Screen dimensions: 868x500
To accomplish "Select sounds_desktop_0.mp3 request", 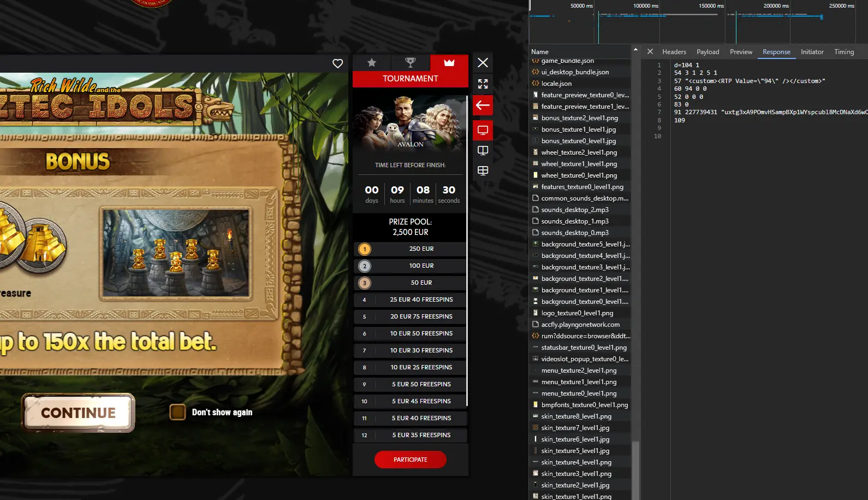I will click(x=580, y=233).
